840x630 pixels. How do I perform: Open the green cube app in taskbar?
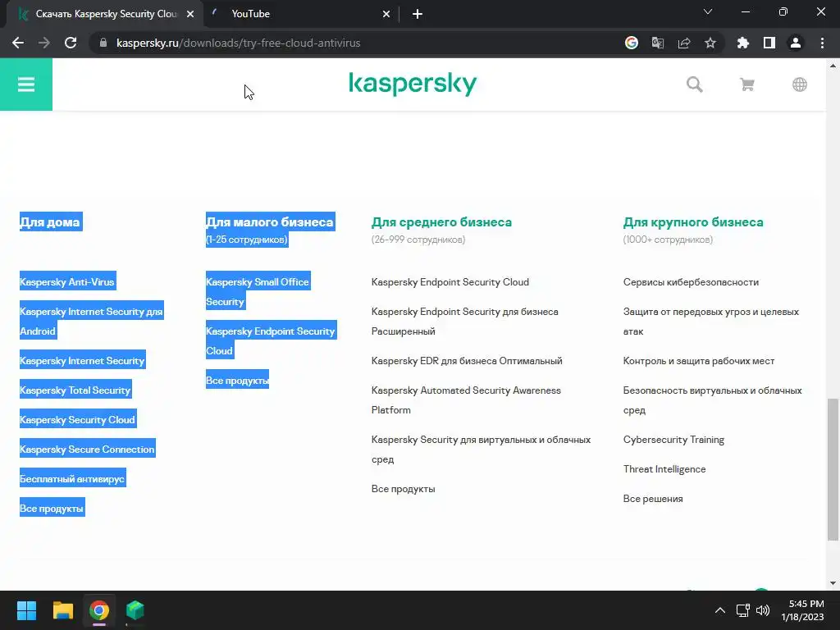point(135,610)
